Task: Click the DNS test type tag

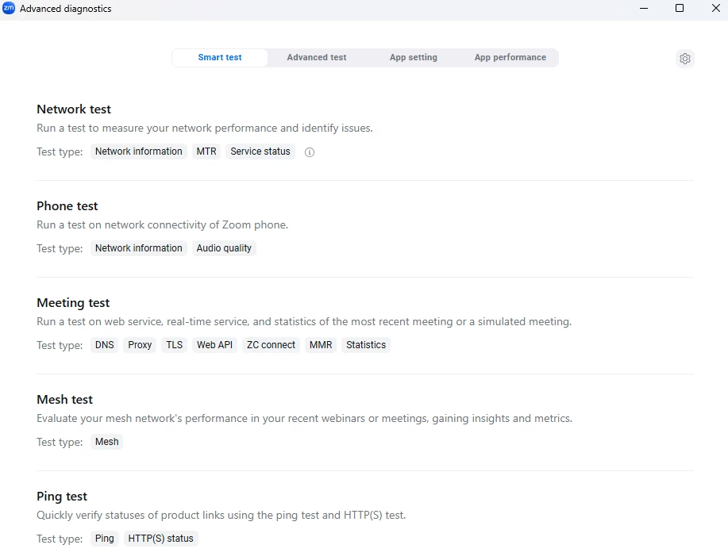Action: click(x=105, y=345)
